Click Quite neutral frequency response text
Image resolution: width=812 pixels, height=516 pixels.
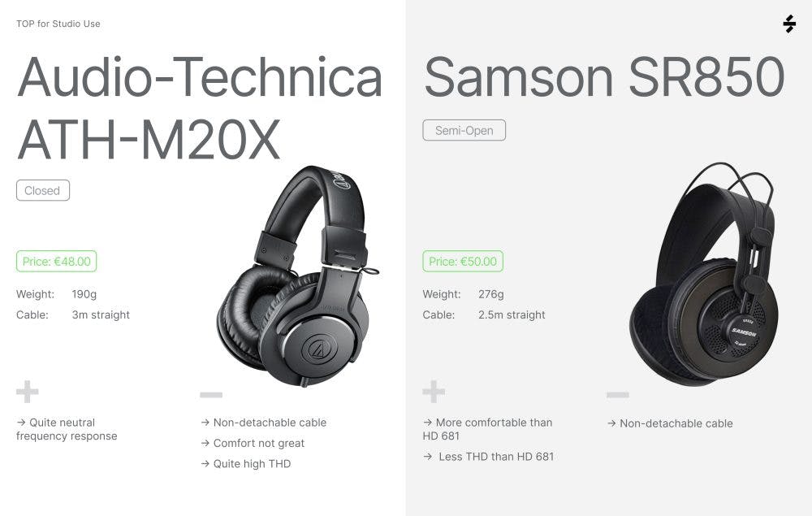pos(67,429)
